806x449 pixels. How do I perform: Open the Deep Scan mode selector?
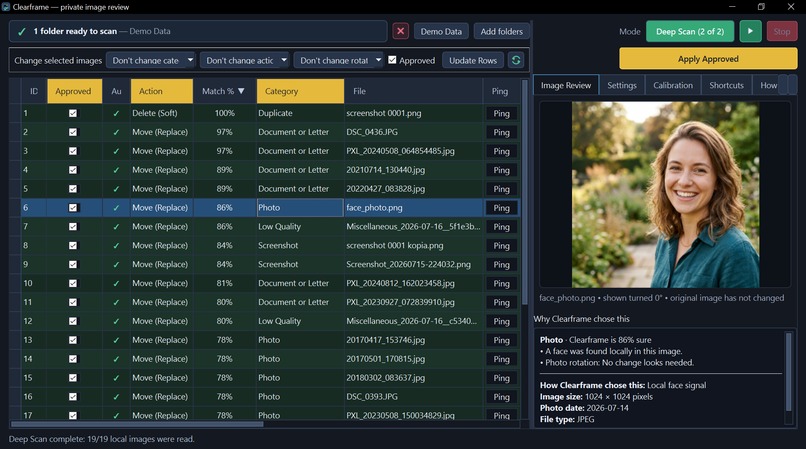690,31
